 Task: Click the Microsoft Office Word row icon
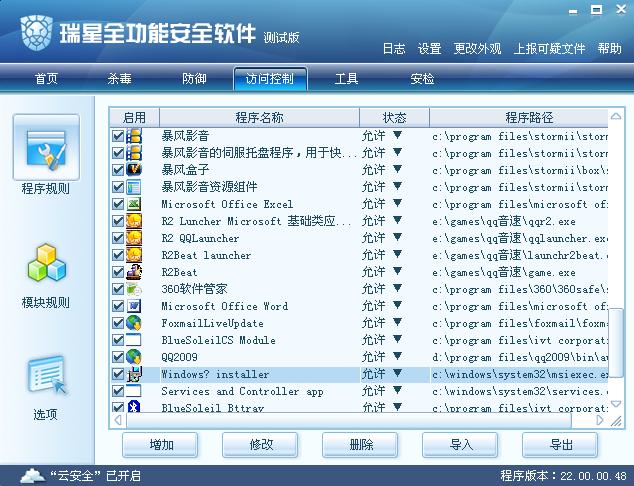pyautogui.click(x=134, y=306)
